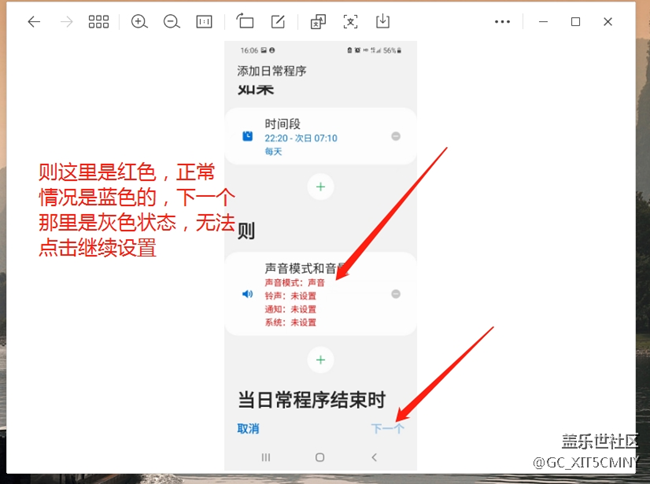The image size is (650, 484).
Task: Remove the 声音模式和音量 action with its minus icon
Action: coord(396,294)
